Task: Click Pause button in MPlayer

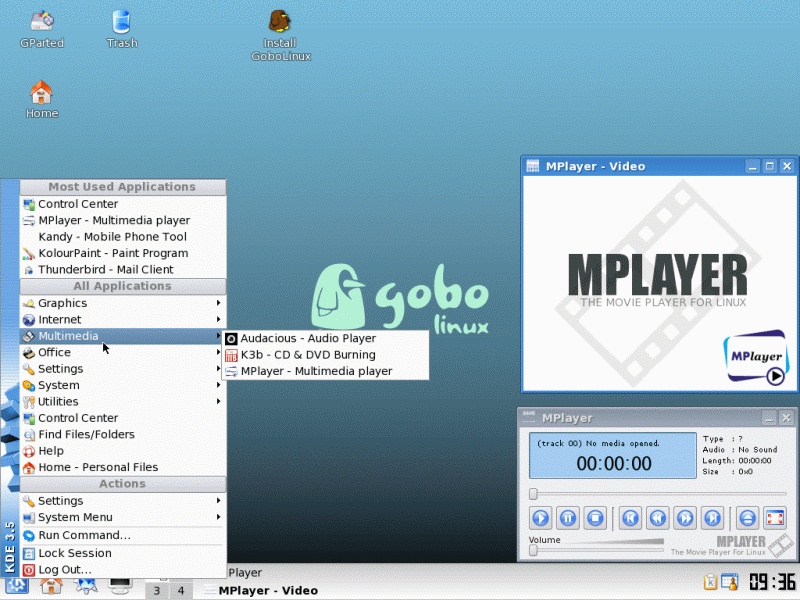Action: click(x=568, y=518)
